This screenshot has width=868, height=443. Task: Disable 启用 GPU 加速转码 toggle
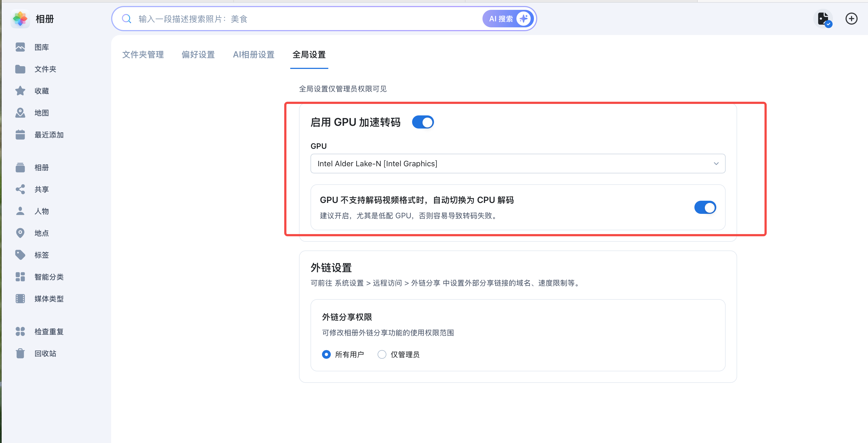coord(422,122)
